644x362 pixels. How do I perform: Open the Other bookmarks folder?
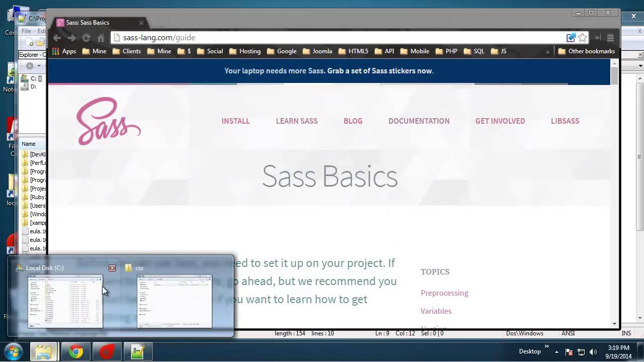[587, 51]
